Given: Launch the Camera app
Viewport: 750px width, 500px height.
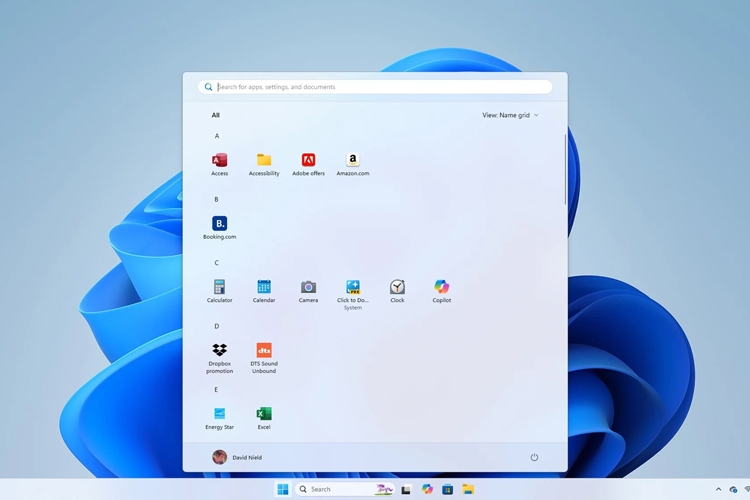Looking at the screenshot, I should click(309, 291).
